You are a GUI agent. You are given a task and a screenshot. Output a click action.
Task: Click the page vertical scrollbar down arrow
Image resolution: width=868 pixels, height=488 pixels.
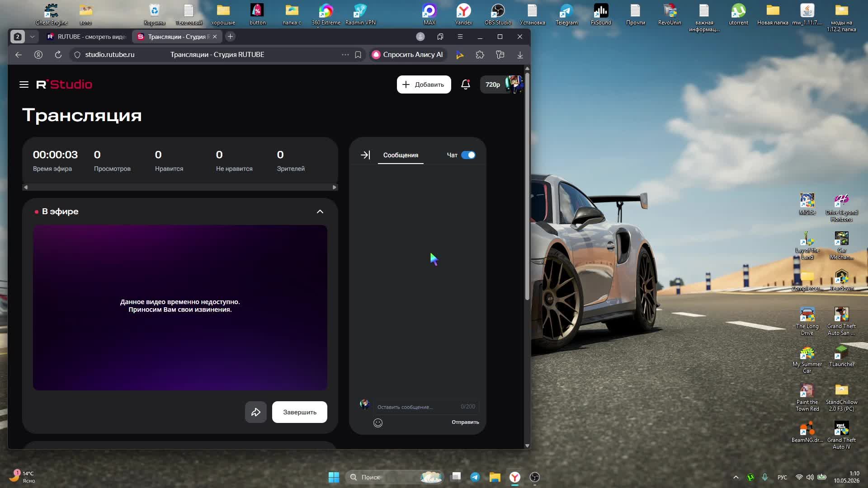click(x=527, y=446)
